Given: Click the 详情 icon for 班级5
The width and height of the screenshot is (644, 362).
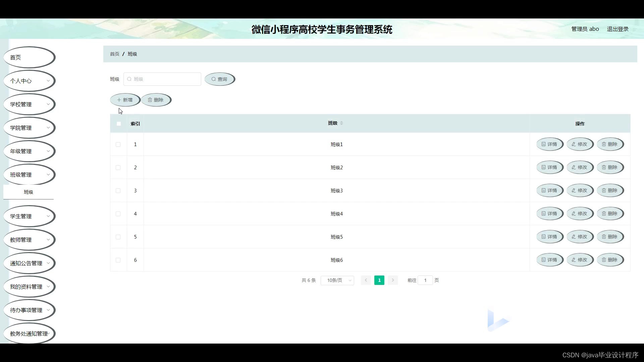Looking at the screenshot, I should pos(549,237).
